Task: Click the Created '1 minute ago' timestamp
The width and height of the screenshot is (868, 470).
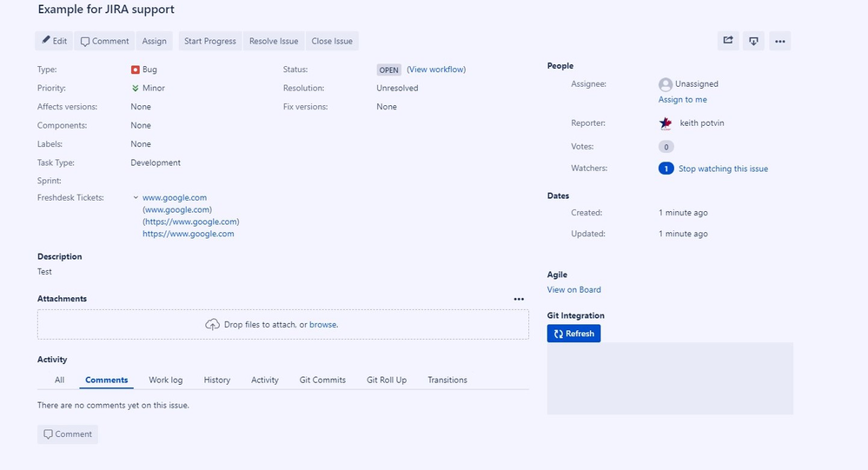Action: coord(683,213)
